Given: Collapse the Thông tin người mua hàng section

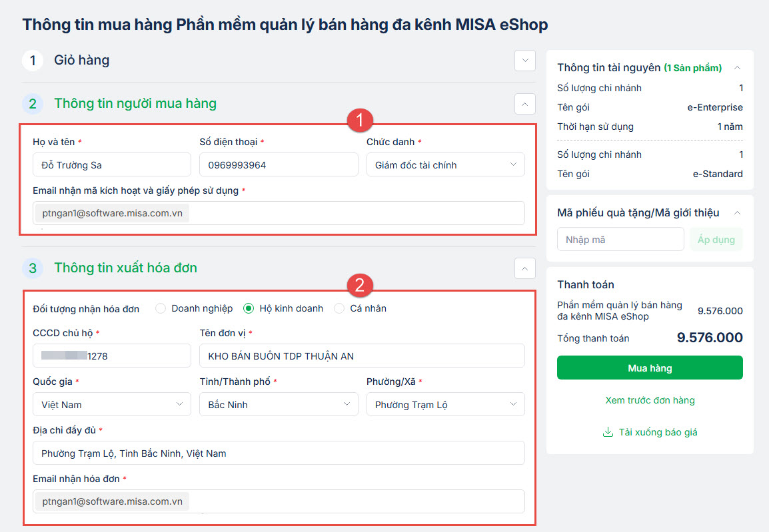Looking at the screenshot, I should (x=525, y=103).
